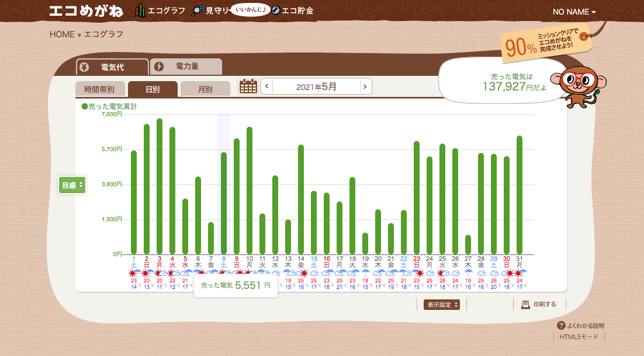Open the 目盛 scale dropdown
The width and height of the screenshot is (644, 356).
pyautogui.click(x=72, y=186)
